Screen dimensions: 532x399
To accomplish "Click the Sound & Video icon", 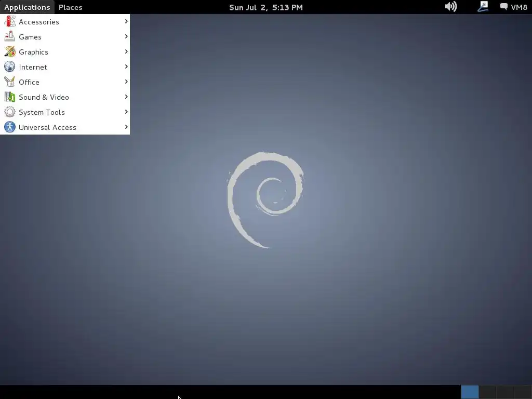I will coord(10,97).
